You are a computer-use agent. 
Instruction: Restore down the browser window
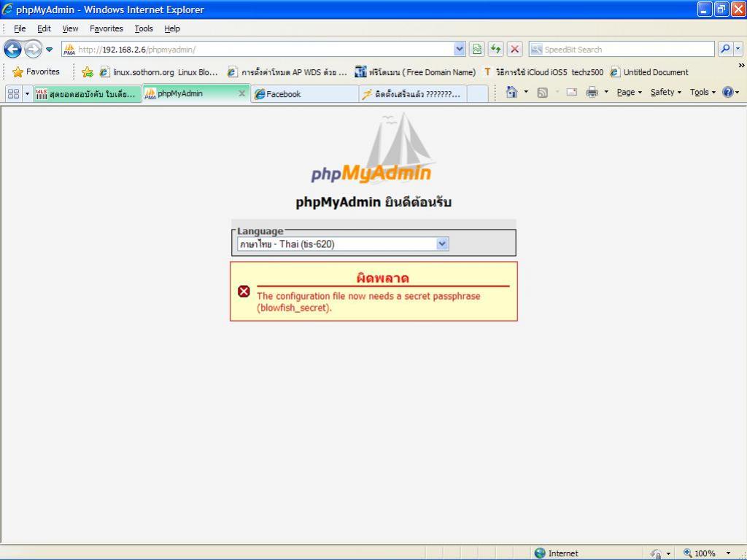(x=721, y=9)
